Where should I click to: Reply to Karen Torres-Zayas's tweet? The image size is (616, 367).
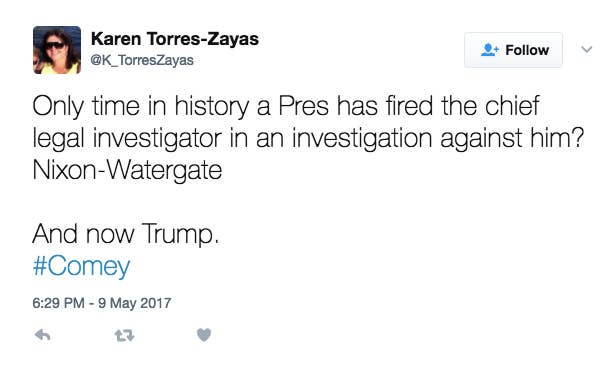42,335
